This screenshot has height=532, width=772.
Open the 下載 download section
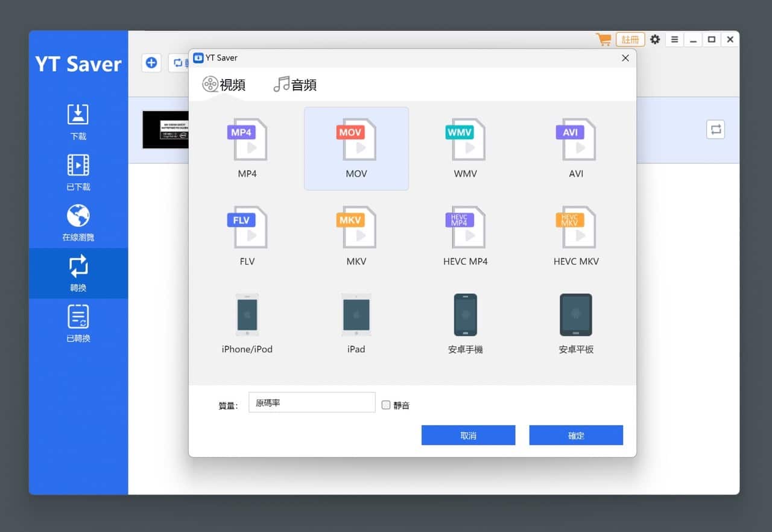pos(78,121)
